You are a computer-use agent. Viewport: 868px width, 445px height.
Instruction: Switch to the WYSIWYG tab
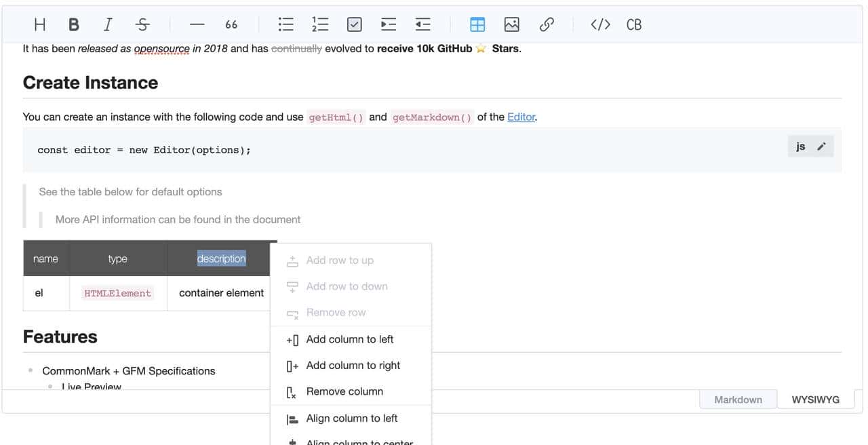(x=815, y=400)
